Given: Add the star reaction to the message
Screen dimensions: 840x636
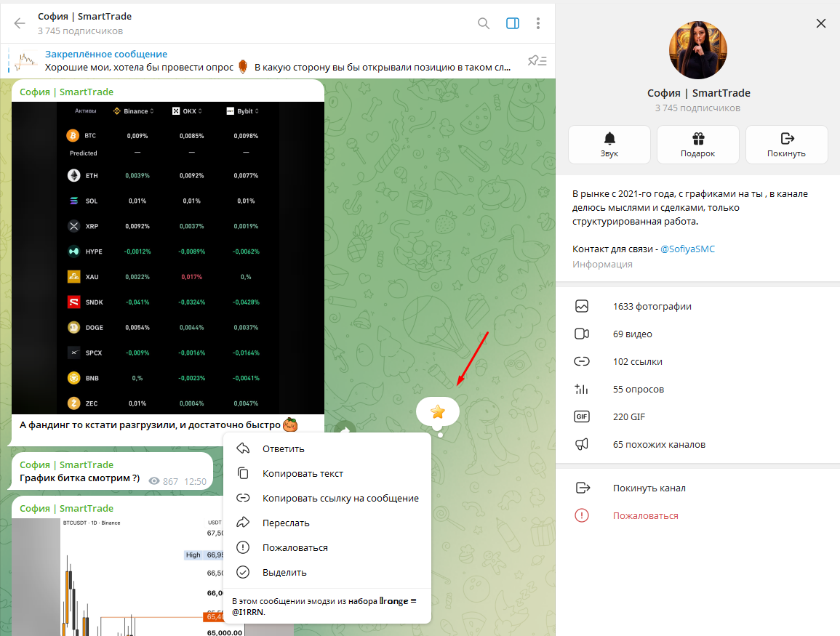Looking at the screenshot, I should coord(438,411).
